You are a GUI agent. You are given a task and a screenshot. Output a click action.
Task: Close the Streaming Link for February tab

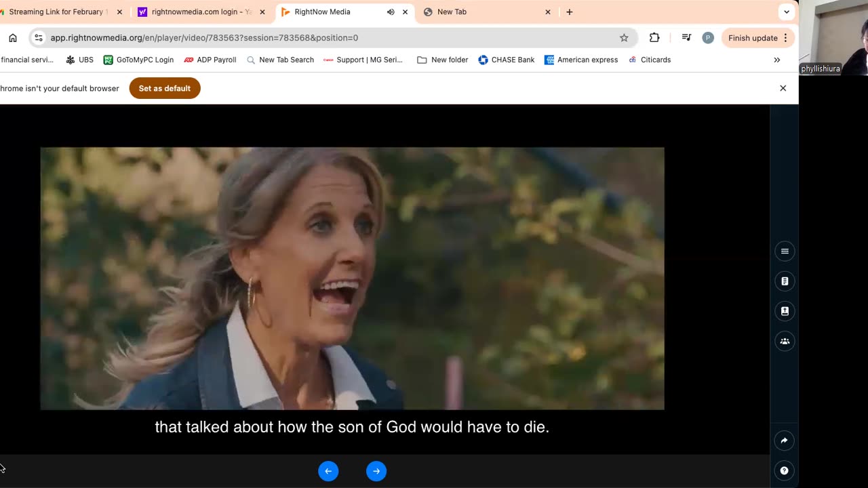click(x=119, y=12)
